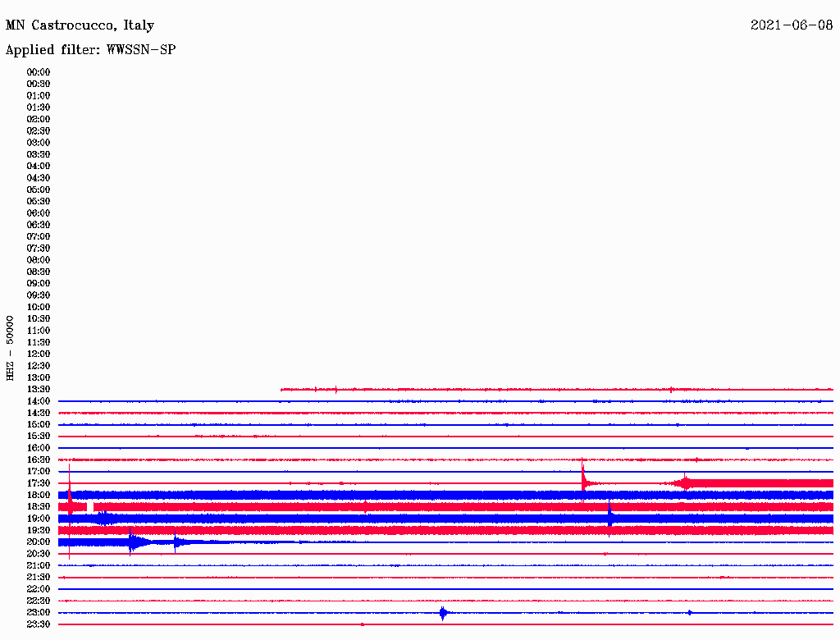Click the 15:30 time label
The image size is (840, 640).
tap(39, 437)
